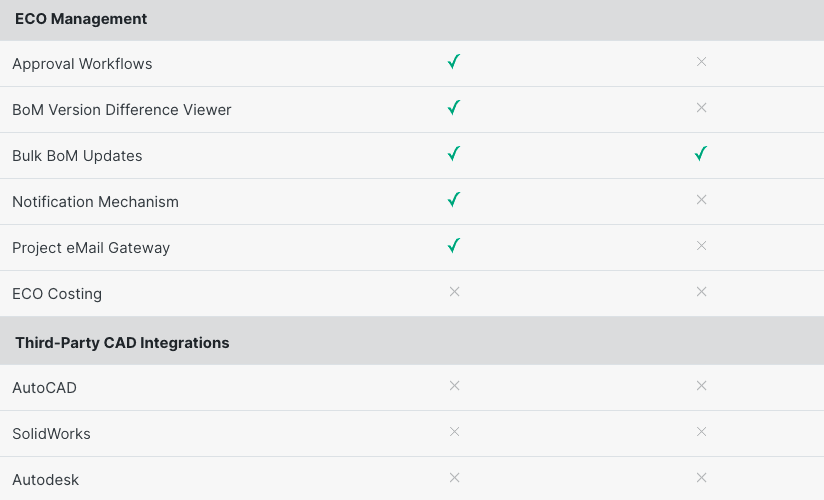Click the ECO Costing row label

(57, 294)
